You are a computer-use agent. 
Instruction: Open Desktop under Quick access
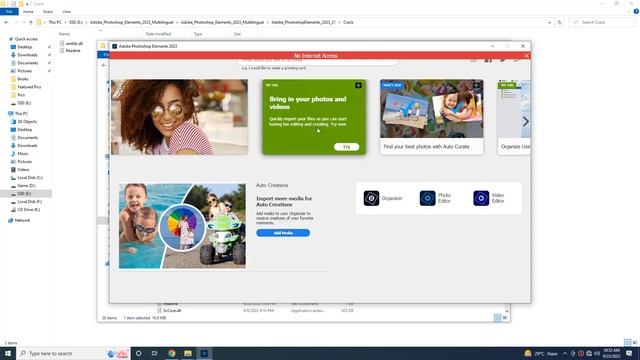pyautogui.click(x=24, y=47)
